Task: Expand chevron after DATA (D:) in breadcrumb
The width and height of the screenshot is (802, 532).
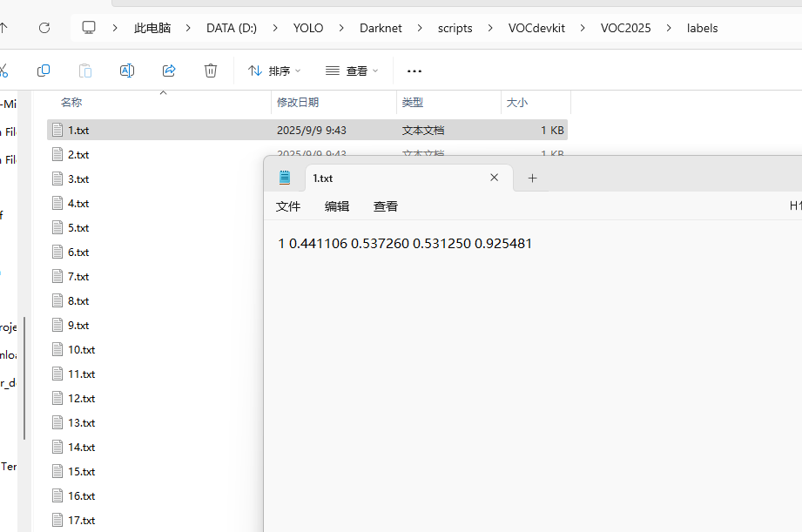Action: (x=275, y=28)
